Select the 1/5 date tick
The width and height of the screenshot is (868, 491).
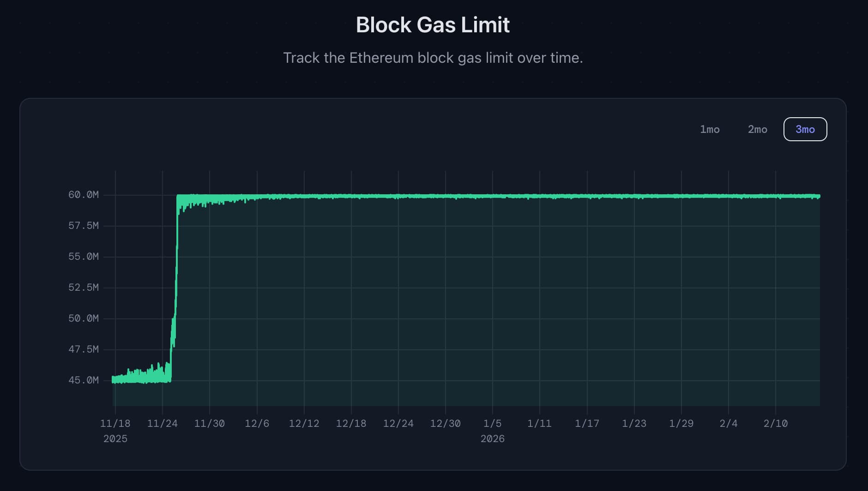492,423
